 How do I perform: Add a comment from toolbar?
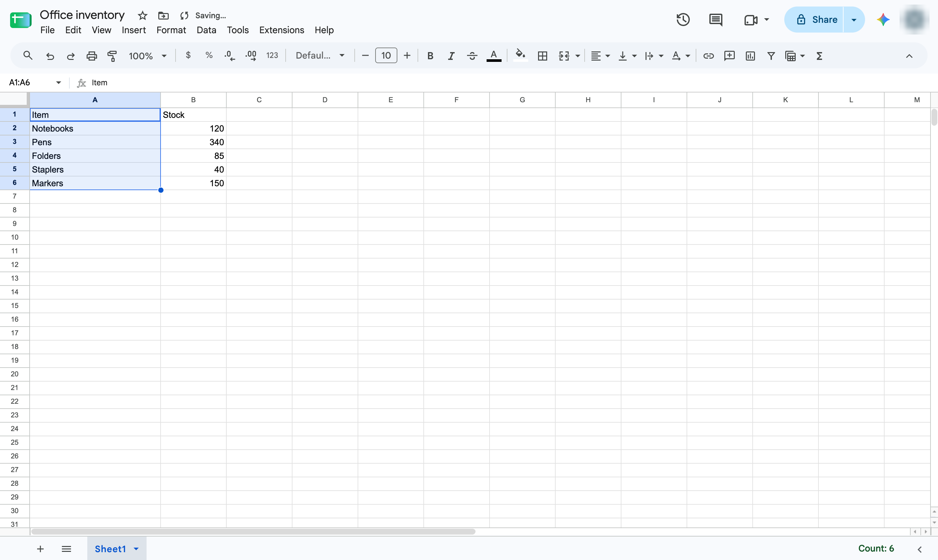pyautogui.click(x=729, y=56)
